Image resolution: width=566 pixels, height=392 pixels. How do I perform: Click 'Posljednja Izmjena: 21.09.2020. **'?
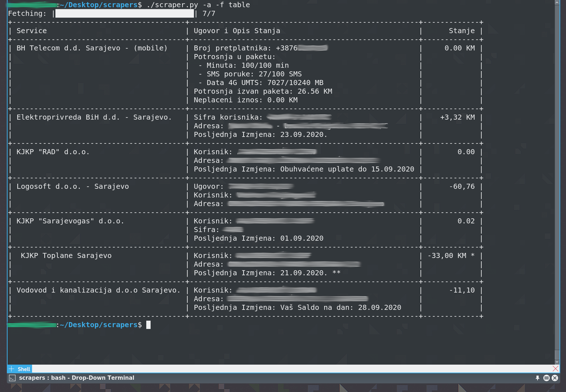click(x=267, y=273)
